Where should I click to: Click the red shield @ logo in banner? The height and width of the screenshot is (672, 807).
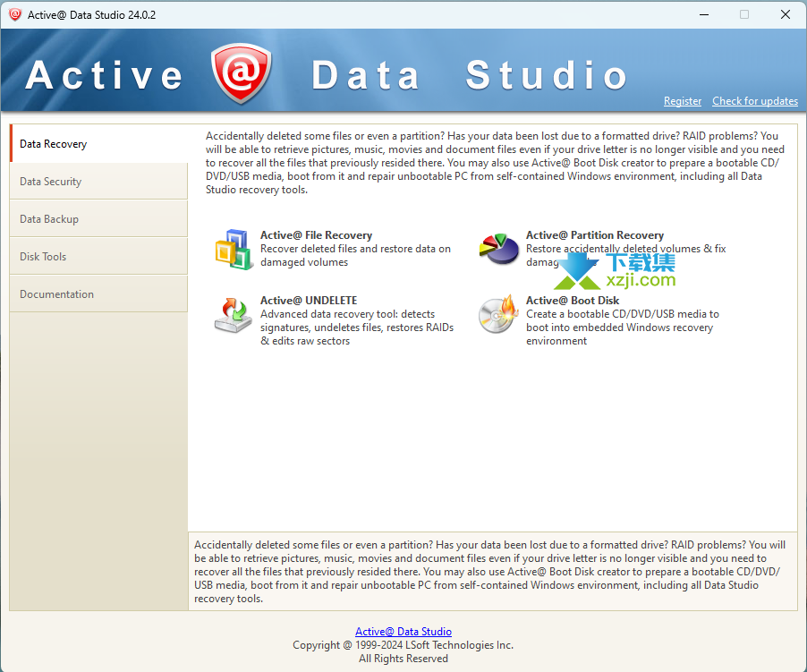click(241, 73)
